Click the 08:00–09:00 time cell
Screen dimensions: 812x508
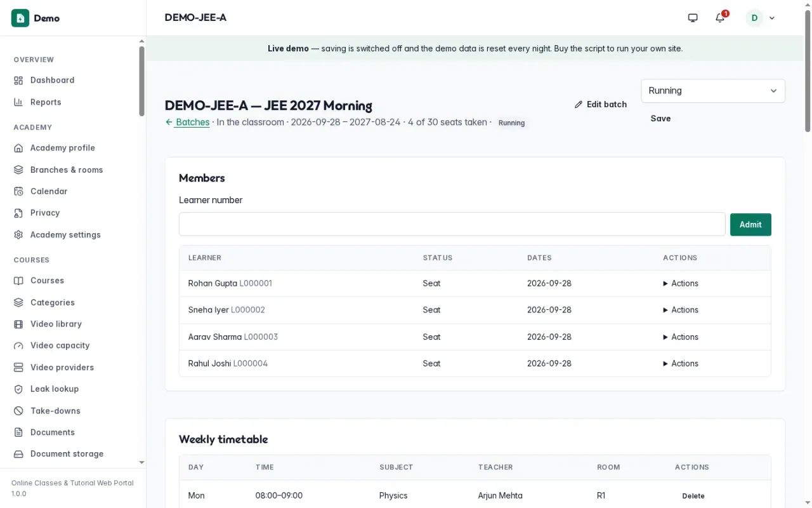tap(279, 495)
